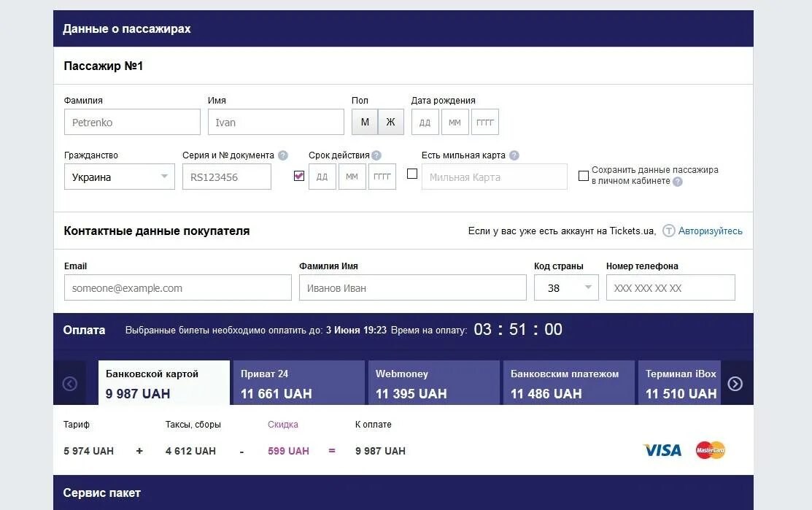The width and height of the screenshot is (812, 510).
Task: Click the Пассажир №1 heading
Action: click(x=103, y=66)
